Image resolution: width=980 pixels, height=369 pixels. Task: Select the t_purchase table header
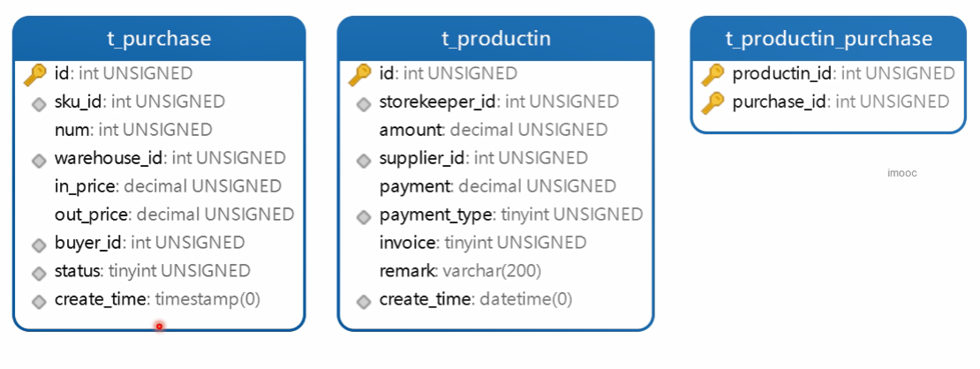point(159,39)
